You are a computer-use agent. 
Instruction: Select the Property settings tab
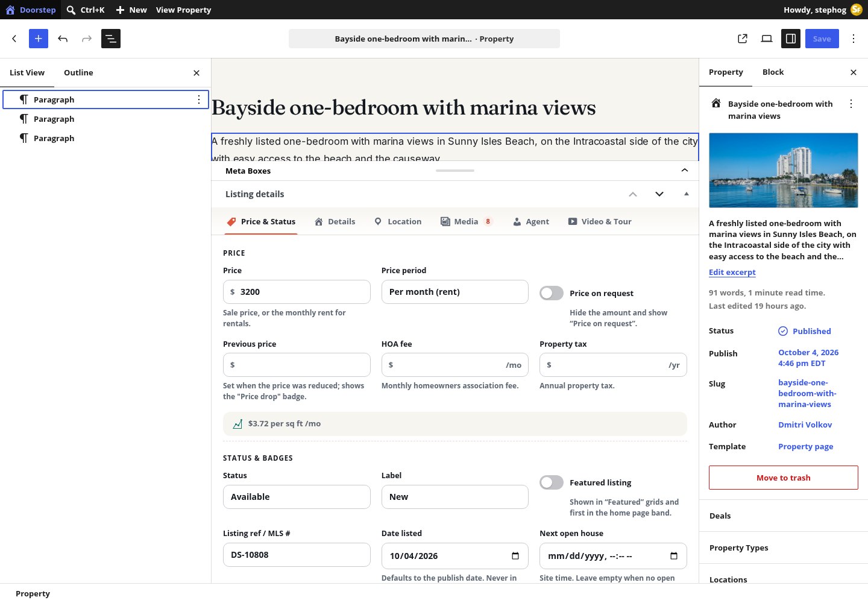(x=726, y=72)
